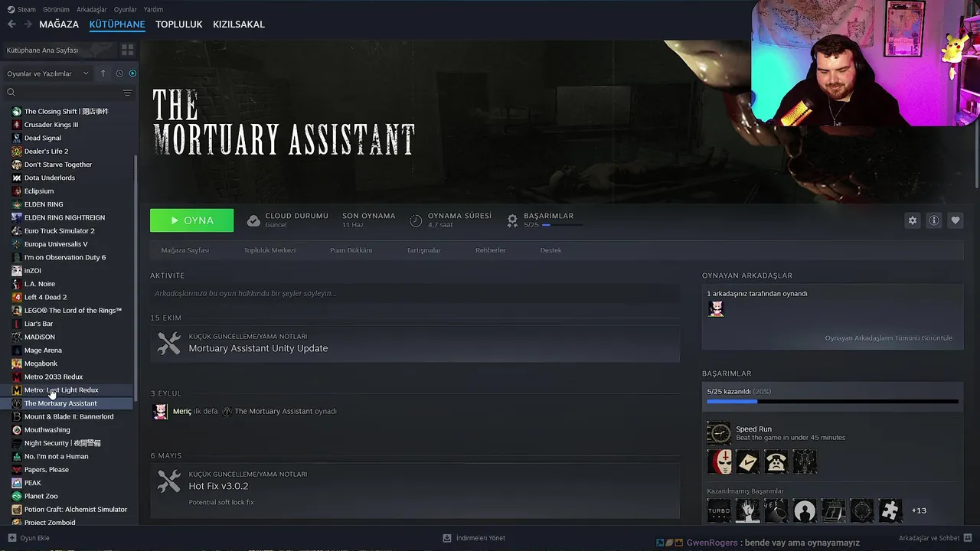Open İndirmeleri Yönet downloads manager
The width and height of the screenshot is (980, 551).
point(474,538)
